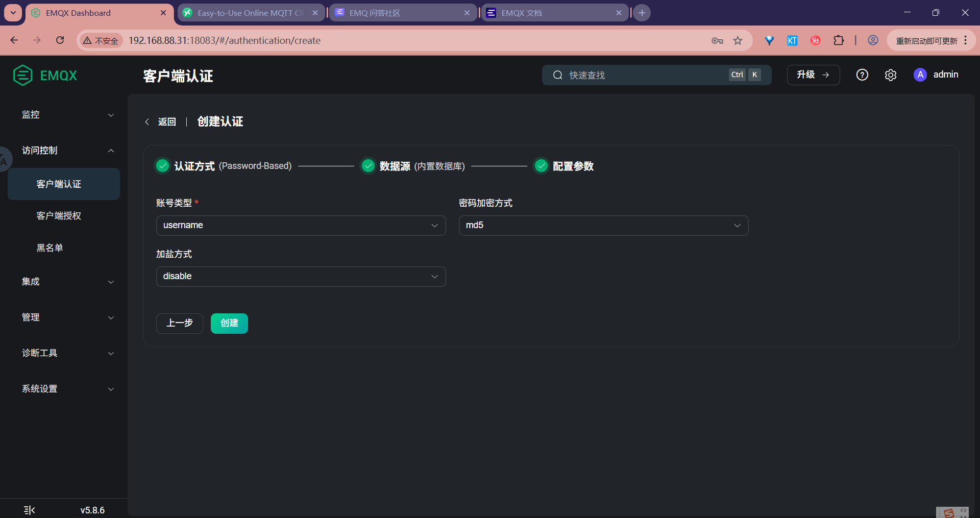Click the KT extension icon
The image size is (980, 518).
click(792, 40)
